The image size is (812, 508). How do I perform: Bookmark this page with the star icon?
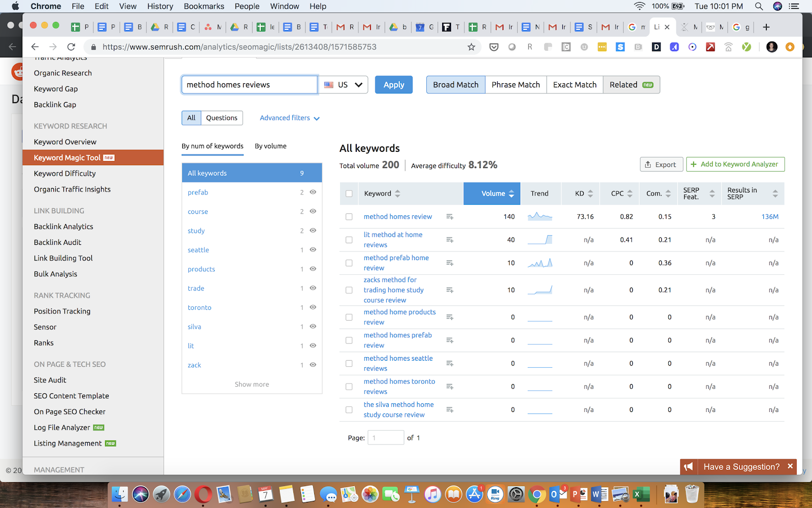click(471, 47)
